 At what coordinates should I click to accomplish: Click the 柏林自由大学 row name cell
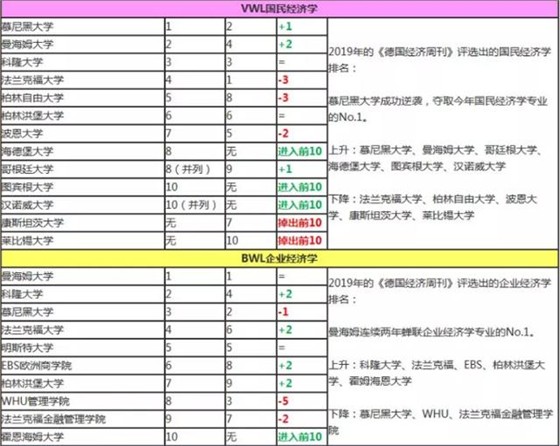(83, 98)
